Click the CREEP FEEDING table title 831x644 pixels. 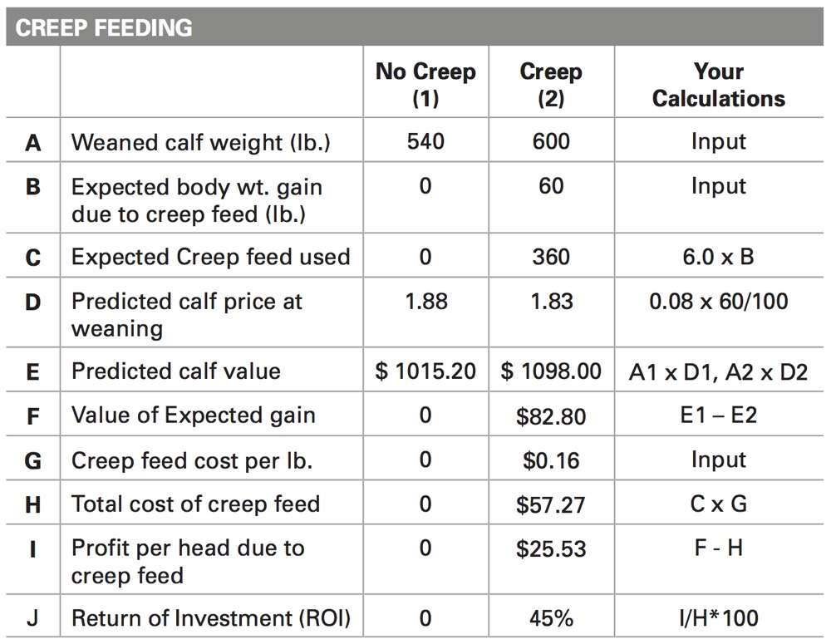(104, 27)
